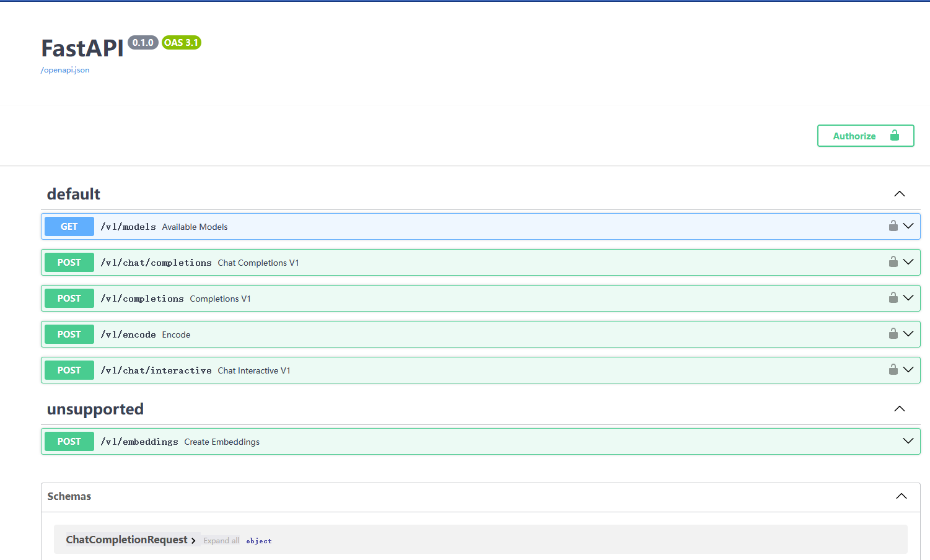This screenshot has width=930, height=560.
Task: Expand the GET /v1/models endpoint chevron
Action: (908, 226)
